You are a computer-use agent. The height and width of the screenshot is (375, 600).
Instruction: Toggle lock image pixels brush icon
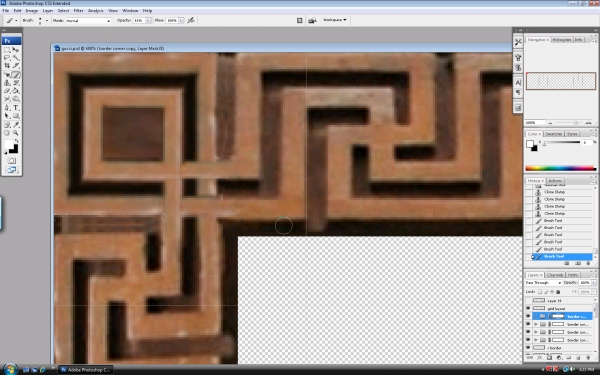pos(546,292)
